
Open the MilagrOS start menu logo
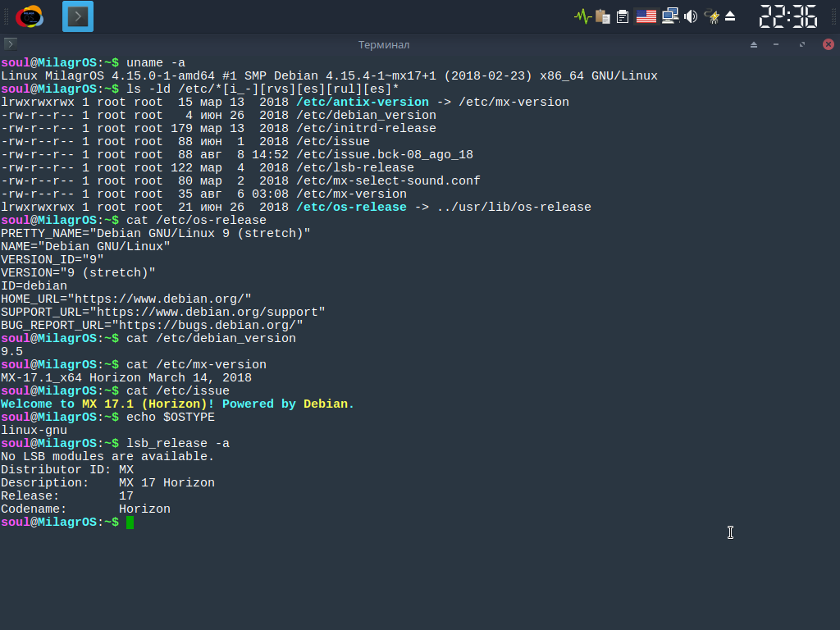[x=30, y=16]
